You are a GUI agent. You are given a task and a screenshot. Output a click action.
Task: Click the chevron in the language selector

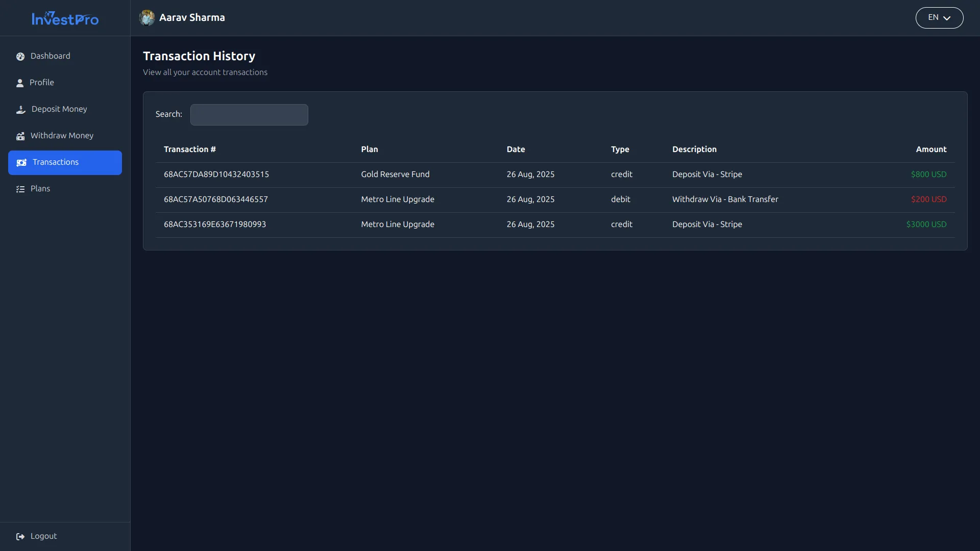pyautogui.click(x=947, y=18)
